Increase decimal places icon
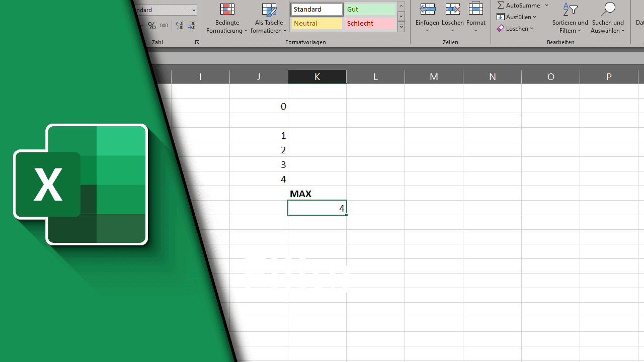644x362 pixels. [x=180, y=26]
